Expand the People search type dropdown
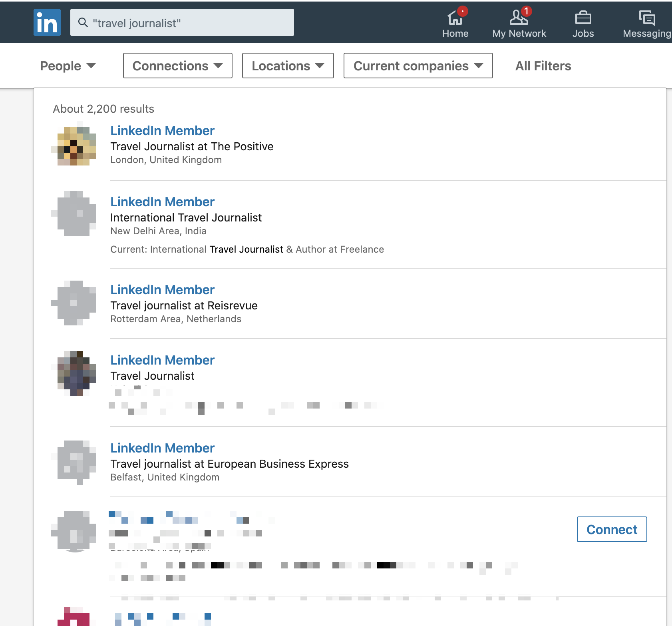 (x=68, y=66)
